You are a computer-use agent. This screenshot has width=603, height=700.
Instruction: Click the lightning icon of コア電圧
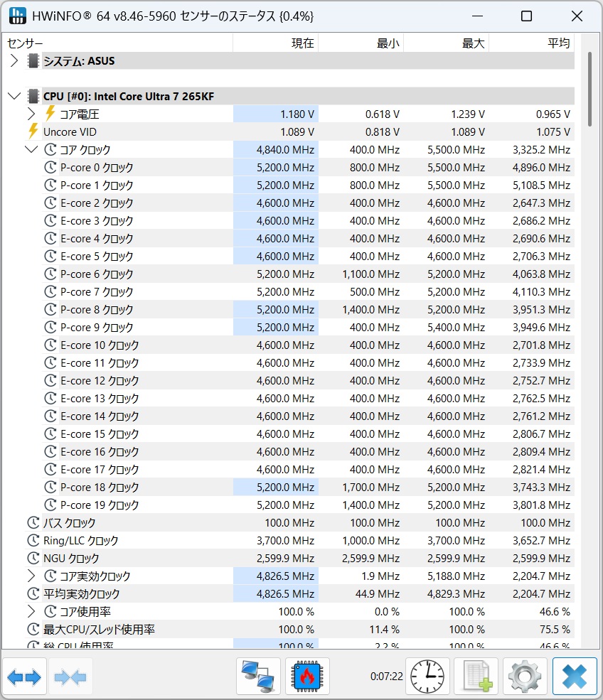[x=50, y=114]
